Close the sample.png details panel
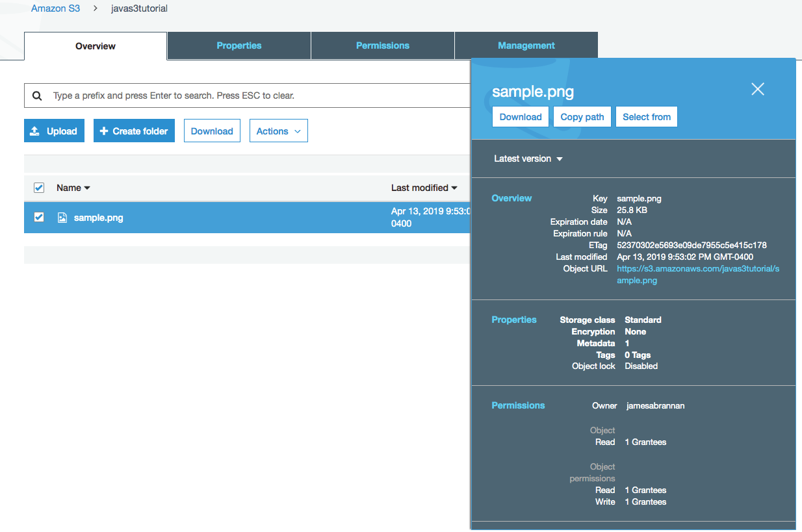Viewport: 802px width, 532px height. (x=757, y=90)
